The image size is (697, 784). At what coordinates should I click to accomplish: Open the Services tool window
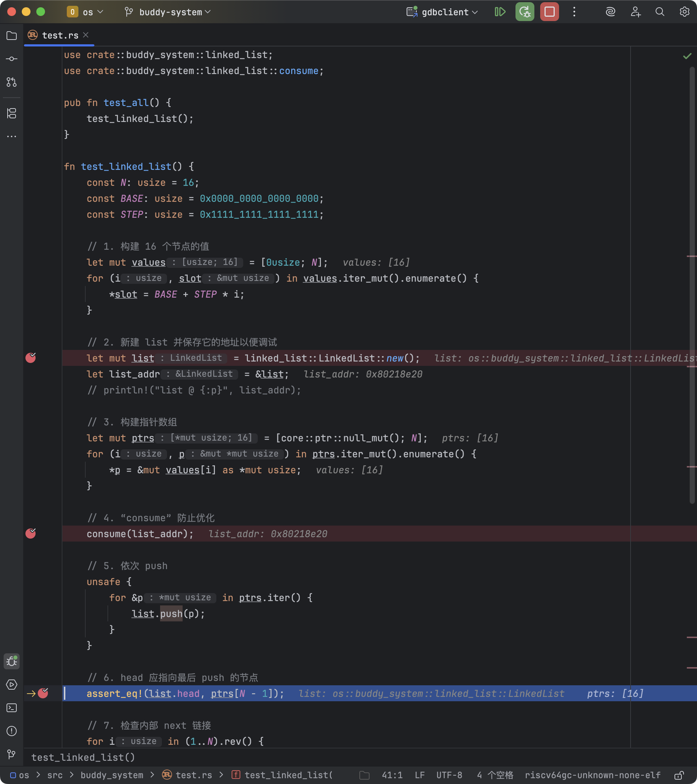[12, 685]
